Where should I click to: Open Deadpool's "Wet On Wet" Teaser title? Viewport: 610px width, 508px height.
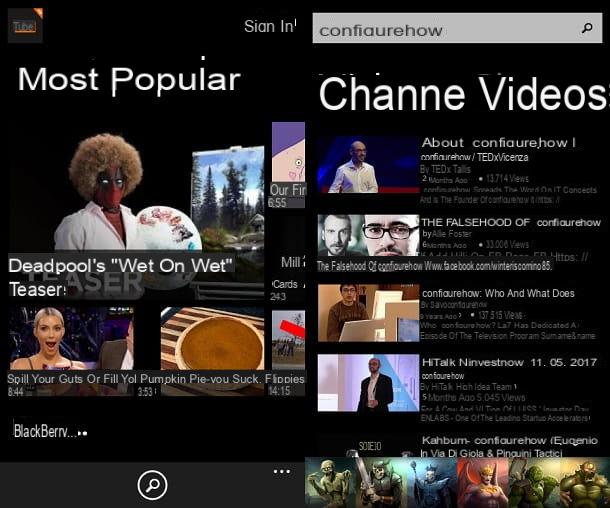(x=121, y=277)
